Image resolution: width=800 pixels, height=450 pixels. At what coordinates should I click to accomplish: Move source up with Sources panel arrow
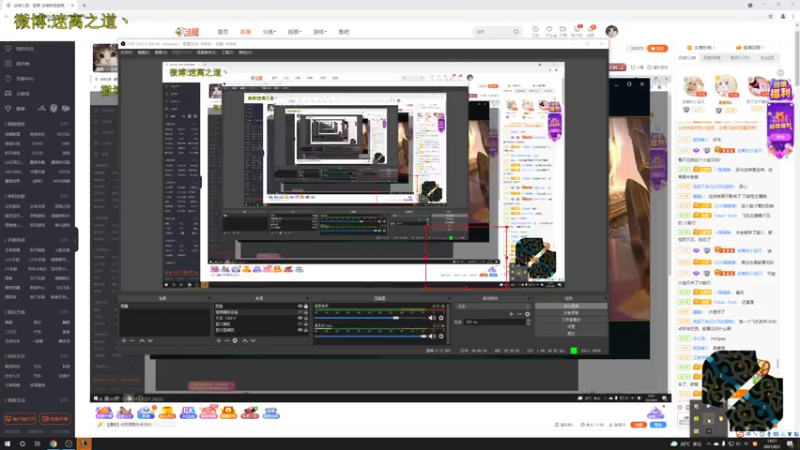coord(245,340)
